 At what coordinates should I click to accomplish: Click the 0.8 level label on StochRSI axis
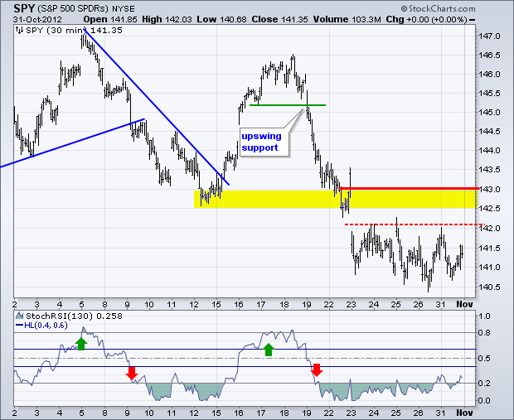pos(484,333)
